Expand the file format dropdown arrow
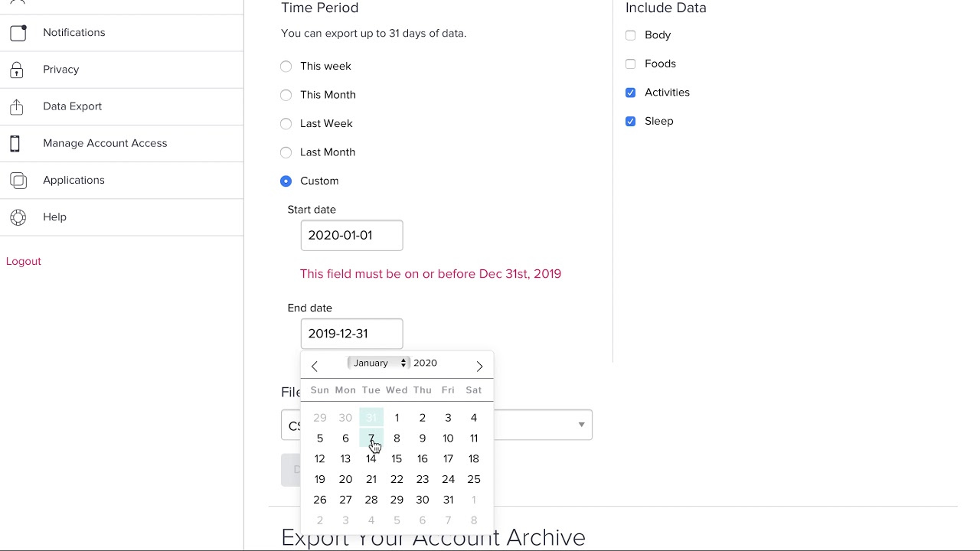Viewport: 980px width, 551px height. [581, 425]
